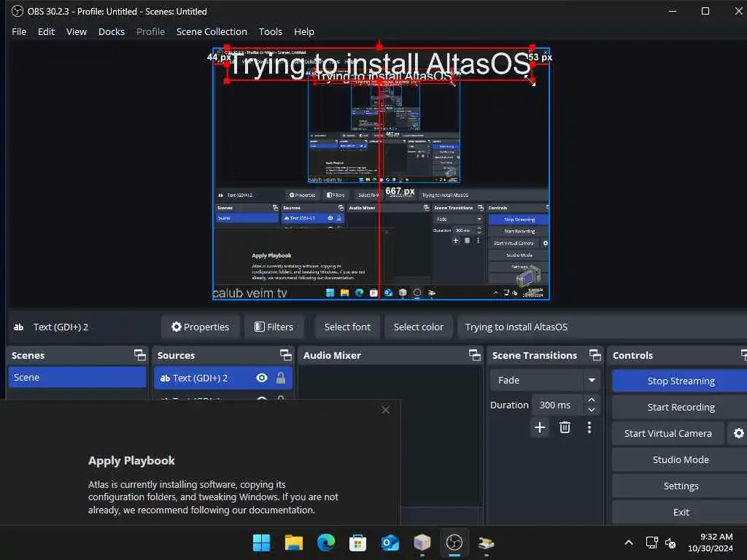Open the Scene Collection menu
Image resolution: width=747 pixels, height=560 pixels.
[x=212, y=31]
